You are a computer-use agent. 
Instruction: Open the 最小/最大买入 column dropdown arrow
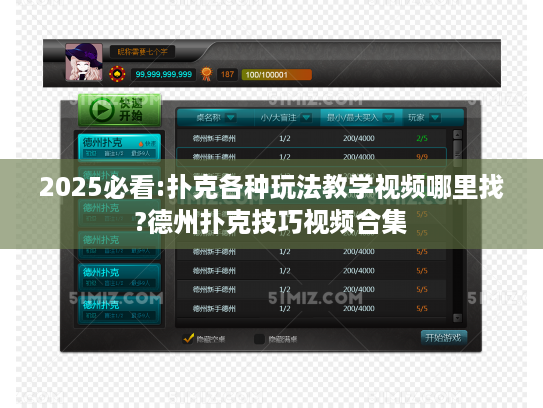pyautogui.click(x=388, y=118)
